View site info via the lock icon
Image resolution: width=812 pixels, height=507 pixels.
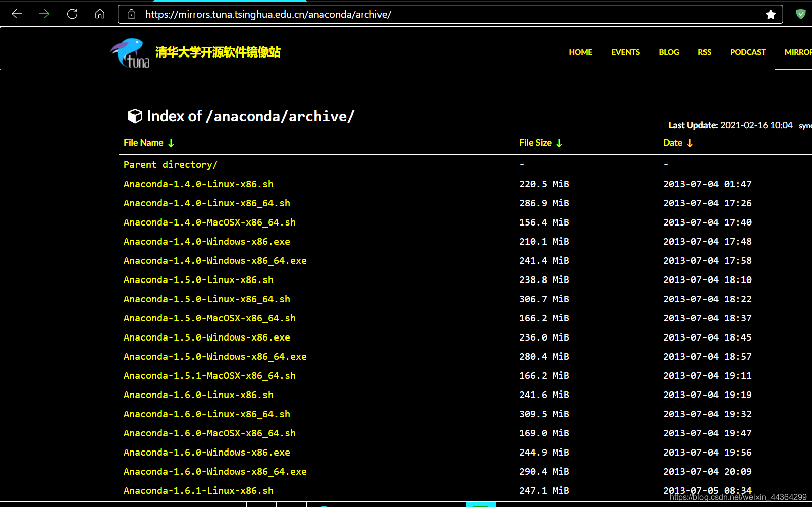(132, 14)
